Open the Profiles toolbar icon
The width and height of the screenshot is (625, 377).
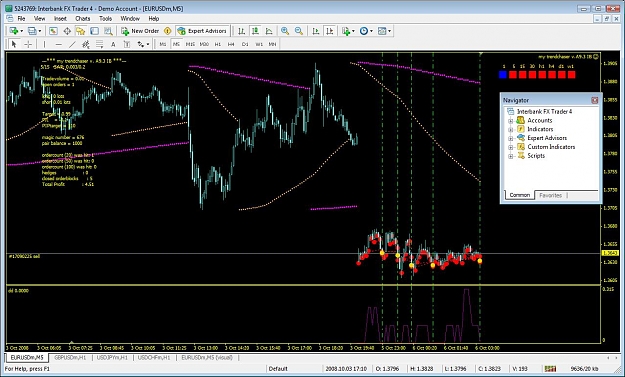click(x=32, y=31)
